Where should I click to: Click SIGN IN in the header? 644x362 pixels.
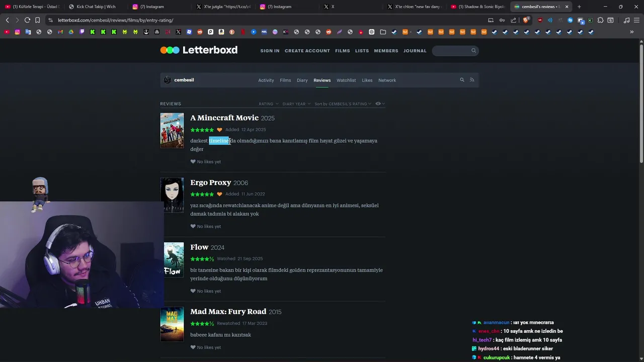pyautogui.click(x=270, y=51)
